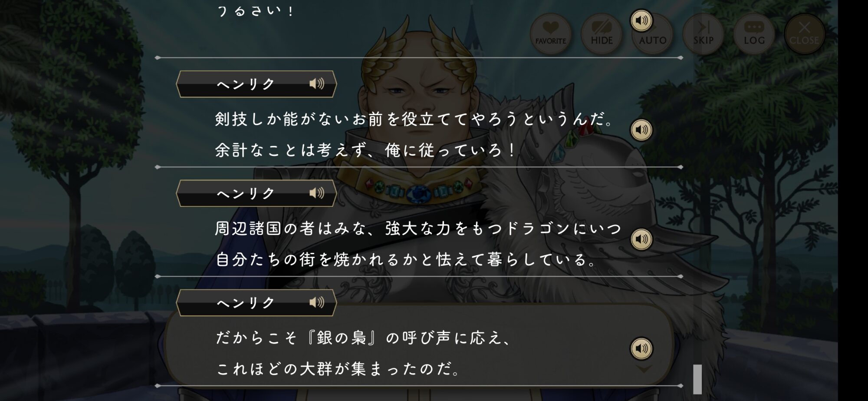Click the うるさい！ line at top

click(256, 10)
